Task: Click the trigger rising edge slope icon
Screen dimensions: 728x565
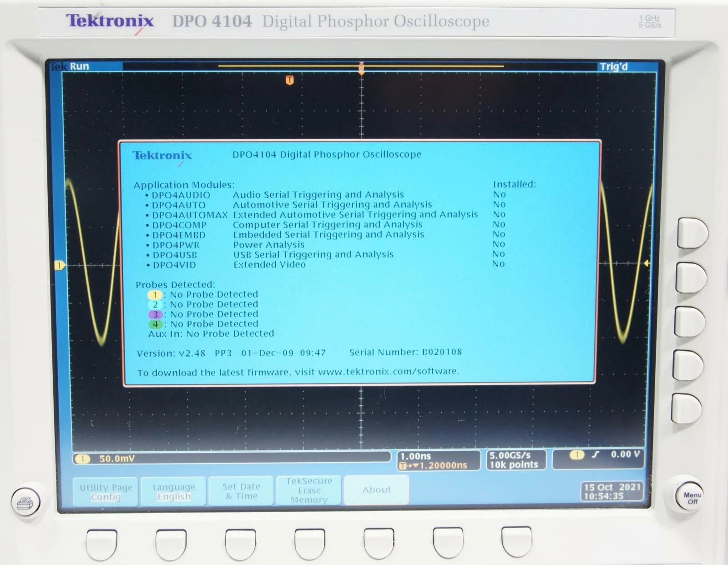Action: (x=595, y=454)
